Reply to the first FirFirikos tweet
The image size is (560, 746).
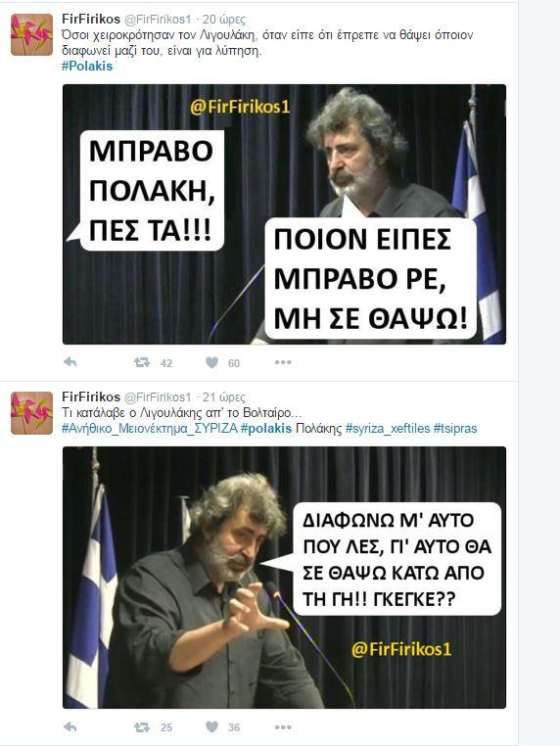coord(70,362)
